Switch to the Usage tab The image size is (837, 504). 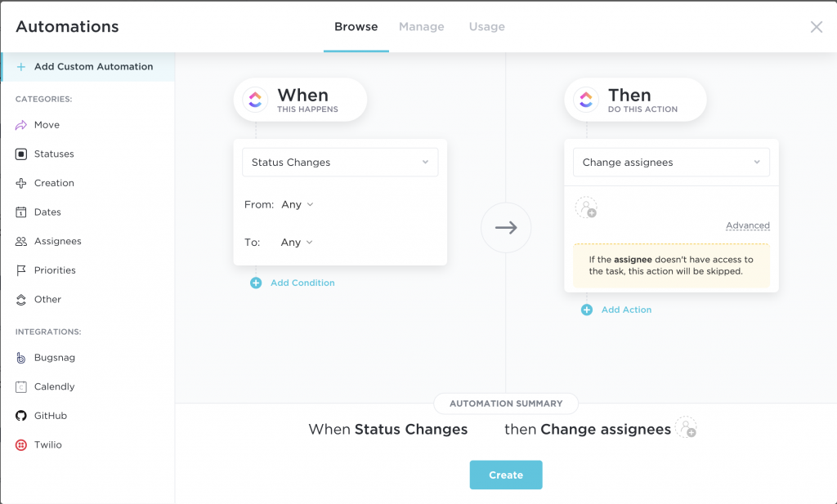click(x=487, y=27)
